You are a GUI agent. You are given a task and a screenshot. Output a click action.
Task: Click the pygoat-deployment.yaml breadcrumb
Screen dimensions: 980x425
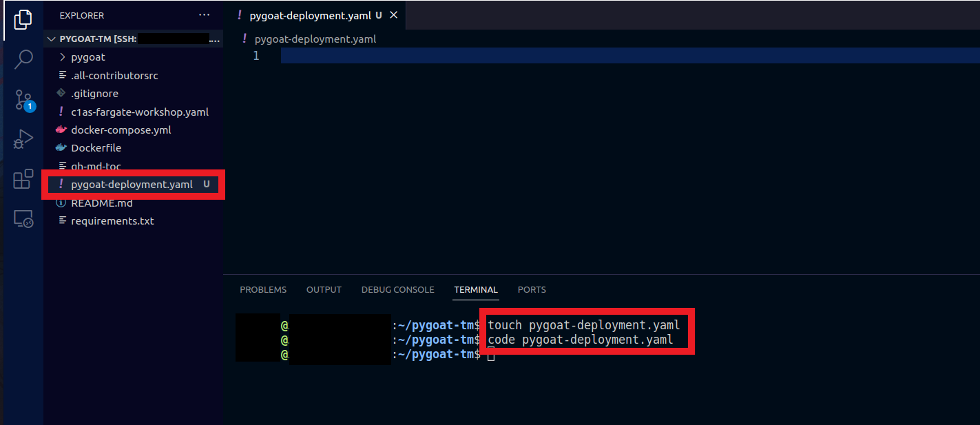coord(315,39)
